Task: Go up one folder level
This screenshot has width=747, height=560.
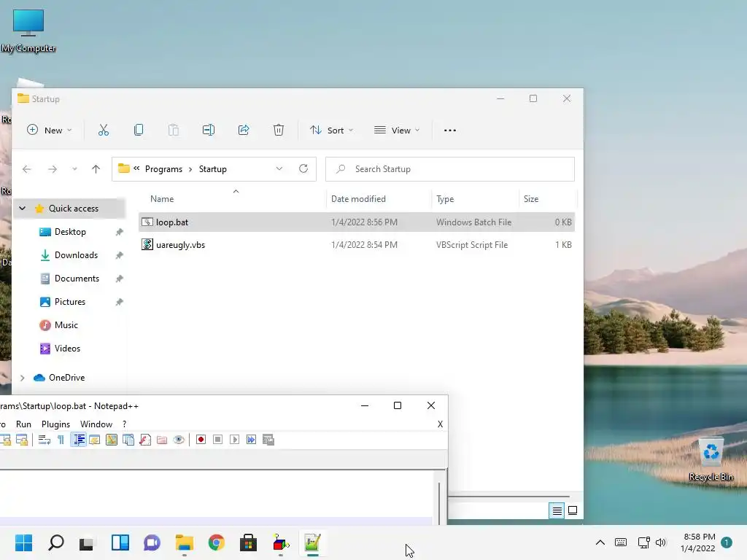Action: 96,169
